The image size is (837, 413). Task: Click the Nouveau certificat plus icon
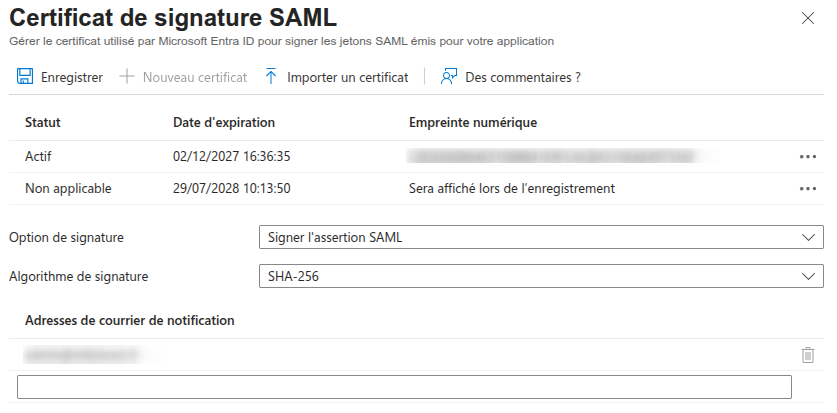(x=127, y=77)
